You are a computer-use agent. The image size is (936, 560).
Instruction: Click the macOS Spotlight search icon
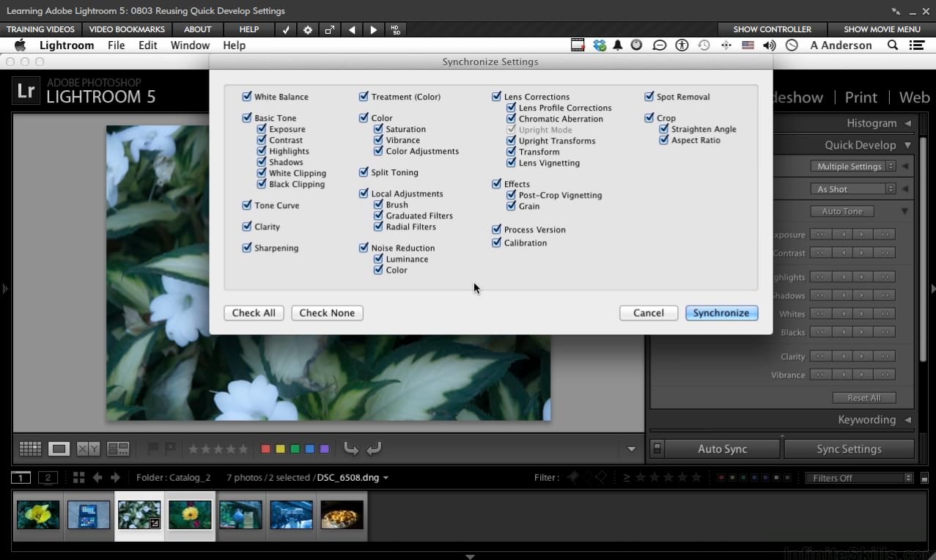tap(893, 45)
